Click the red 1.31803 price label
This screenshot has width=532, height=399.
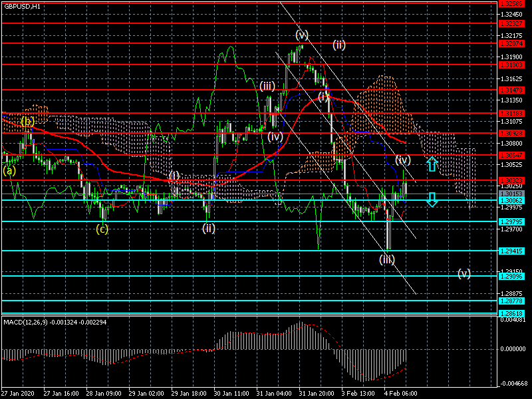pyautogui.click(x=511, y=65)
